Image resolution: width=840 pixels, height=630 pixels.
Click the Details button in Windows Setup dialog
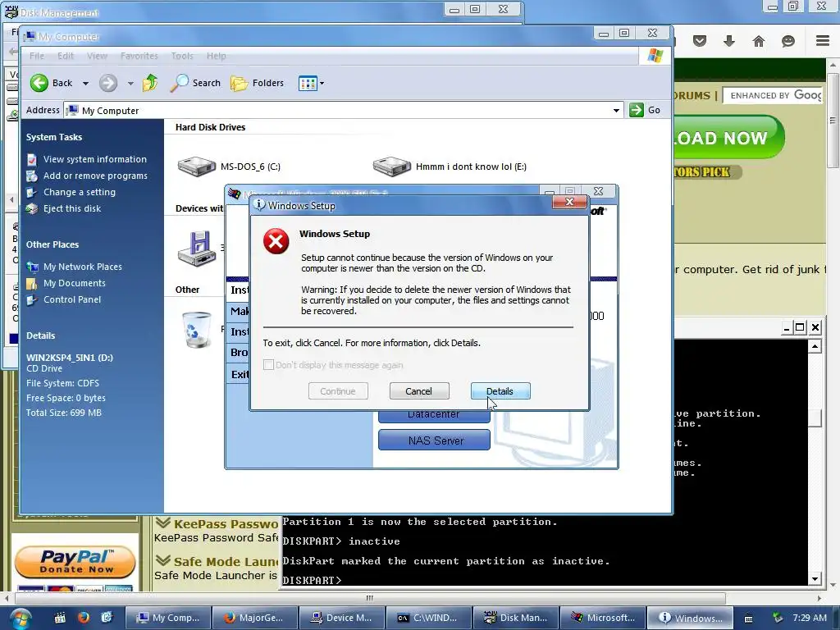(x=500, y=391)
